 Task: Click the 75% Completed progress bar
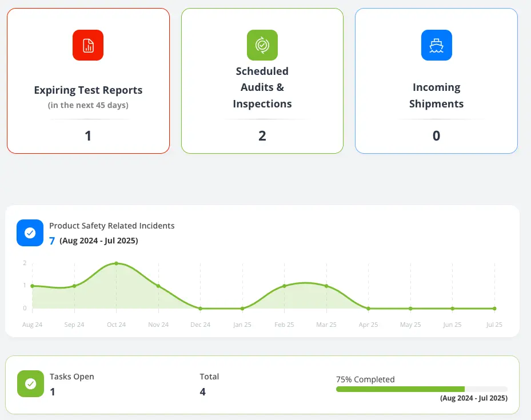point(421,389)
